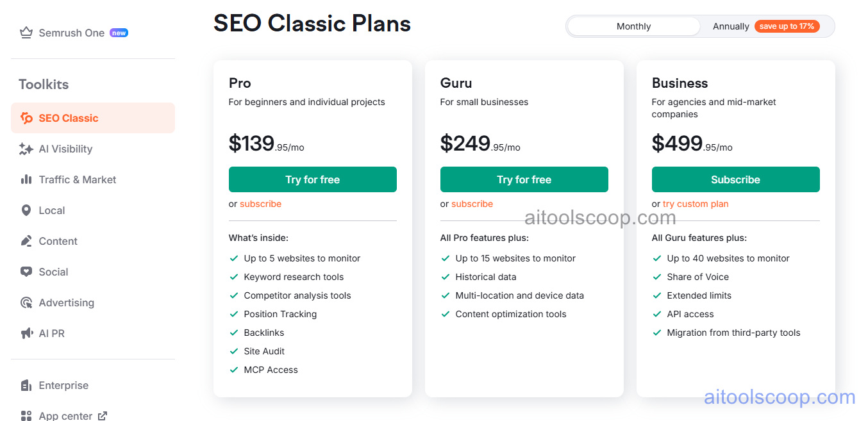Switch billing to Annually

pos(731,26)
